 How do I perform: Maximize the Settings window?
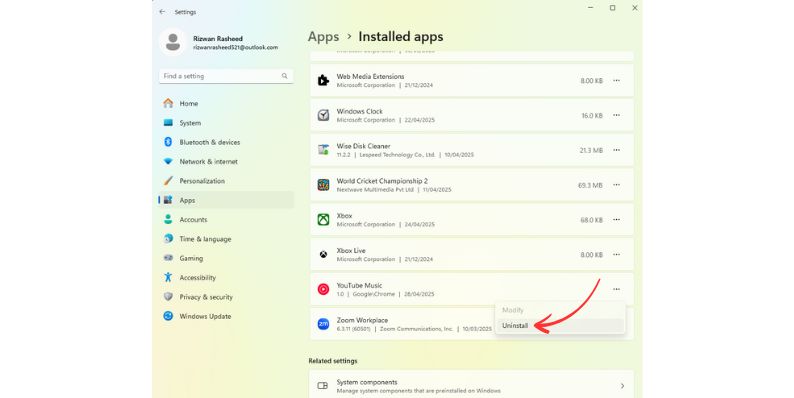[x=612, y=8]
